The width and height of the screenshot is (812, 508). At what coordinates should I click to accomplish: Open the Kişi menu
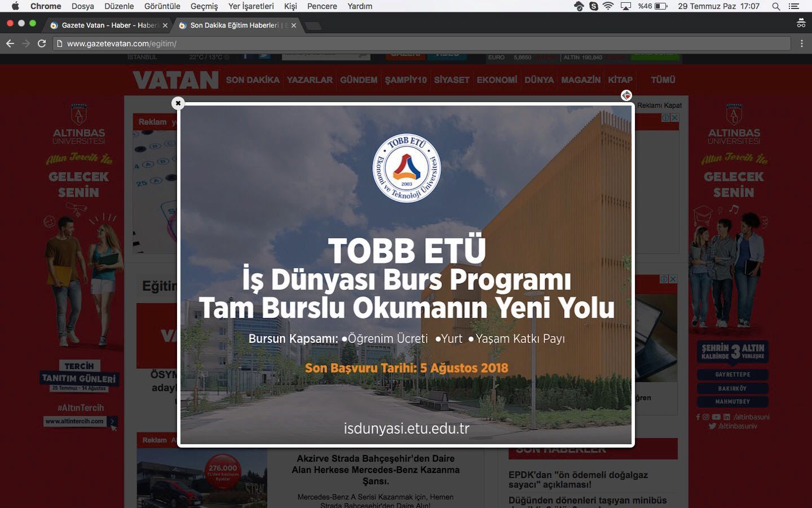[290, 6]
